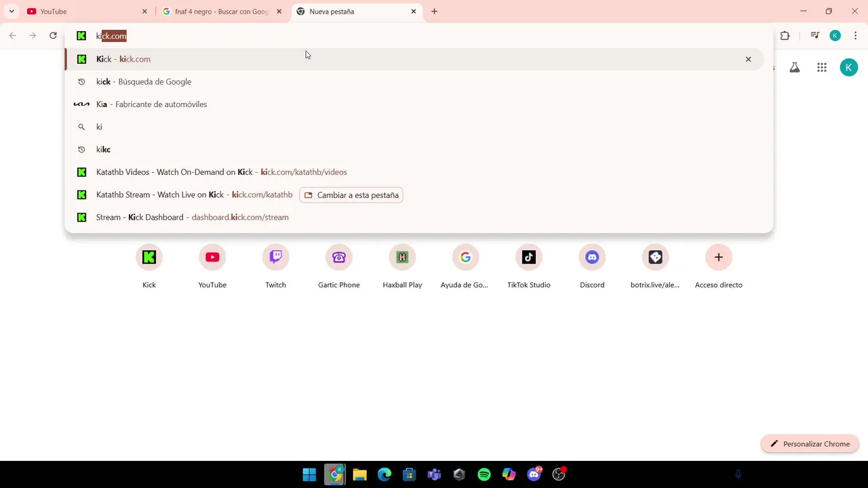Image resolution: width=868 pixels, height=488 pixels.
Task: Open Chrome from the taskbar
Action: click(x=334, y=474)
